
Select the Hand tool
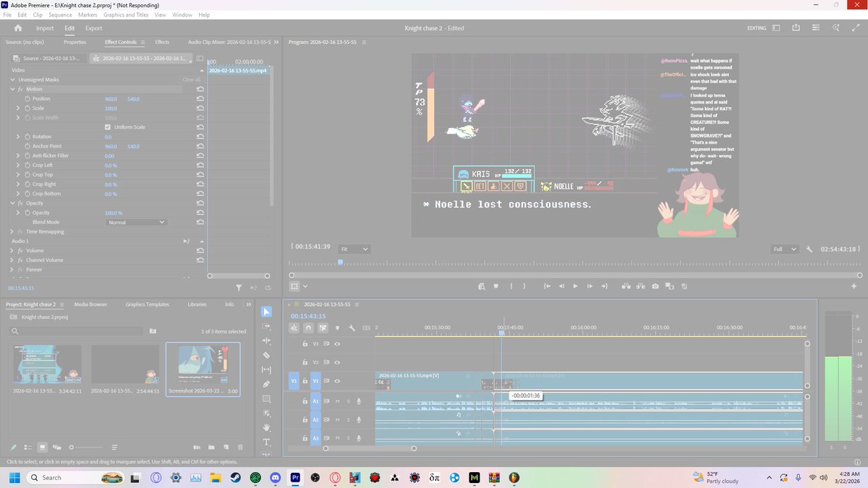[266, 427]
